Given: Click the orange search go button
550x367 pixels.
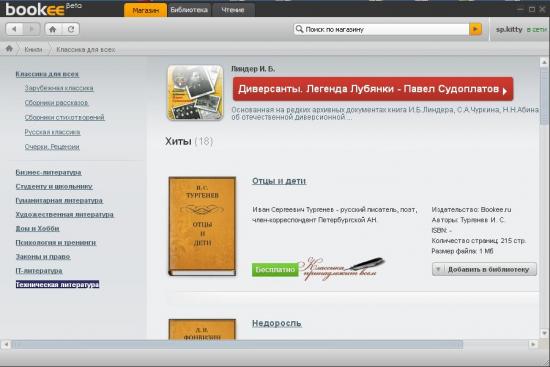Looking at the screenshot, I should pos(475,29).
